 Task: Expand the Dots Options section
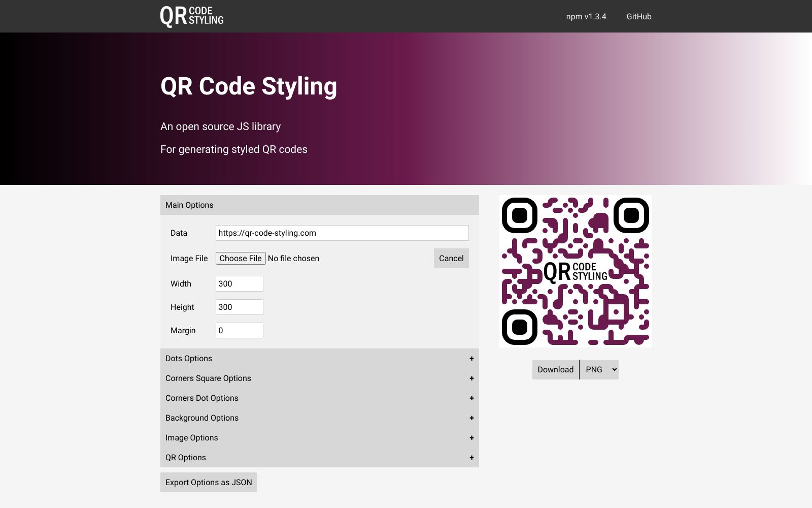tap(319, 358)
